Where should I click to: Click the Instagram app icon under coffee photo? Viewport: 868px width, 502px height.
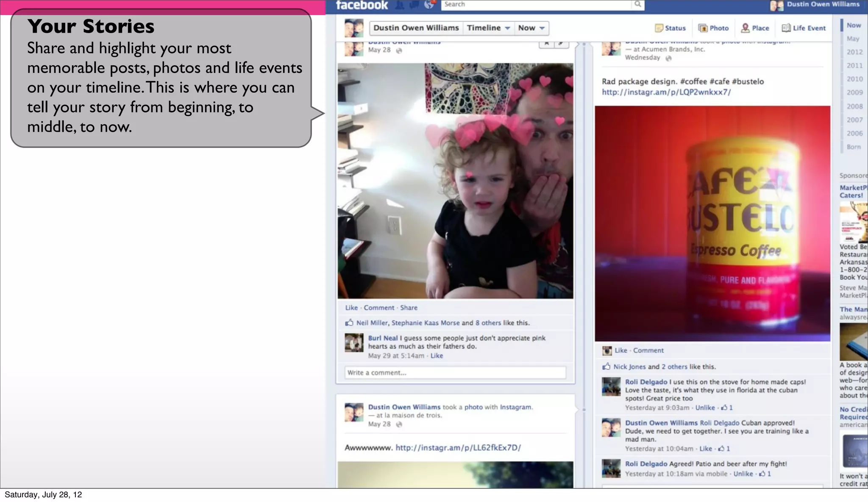click(x=607, y=351)
